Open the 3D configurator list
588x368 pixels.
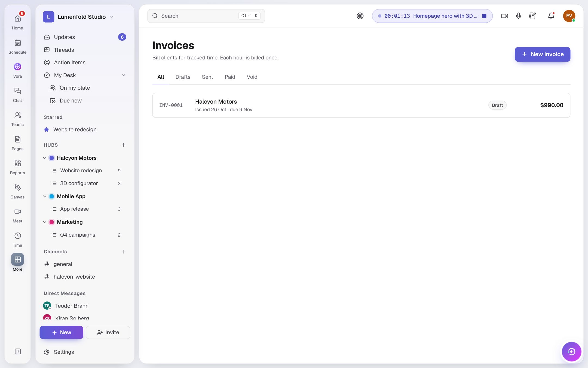click(x=85, y=183)
